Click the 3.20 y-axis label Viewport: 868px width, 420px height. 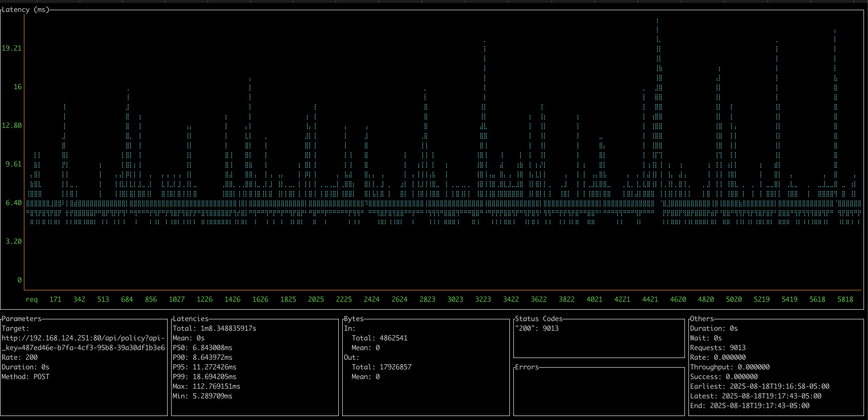point(13,242)
